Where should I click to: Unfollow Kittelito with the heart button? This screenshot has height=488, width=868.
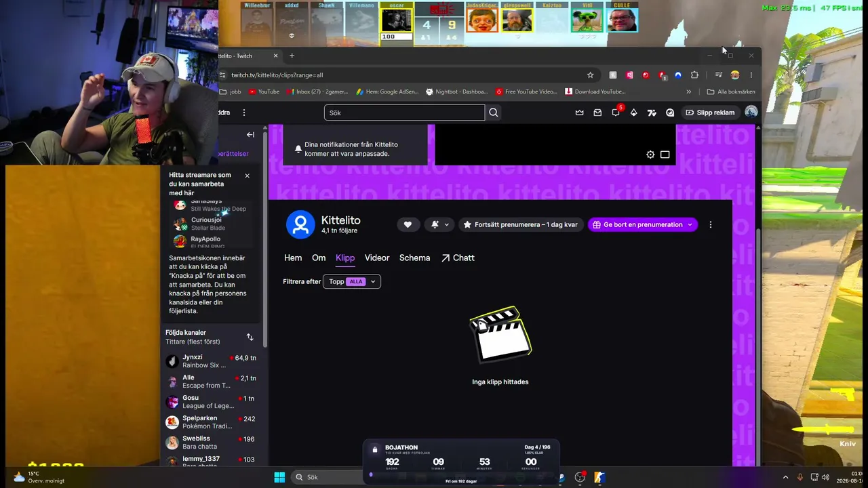tap(408, 224)
